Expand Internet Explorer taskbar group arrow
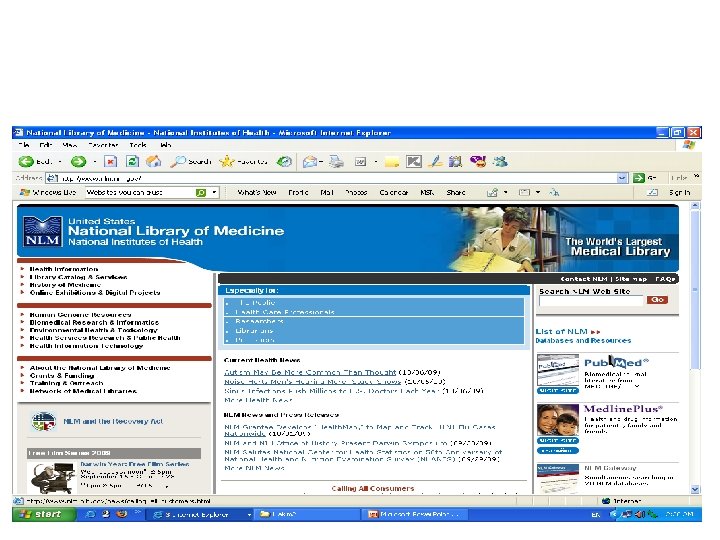This screenshot has height=540, width=720. click(x=249, y=515)
